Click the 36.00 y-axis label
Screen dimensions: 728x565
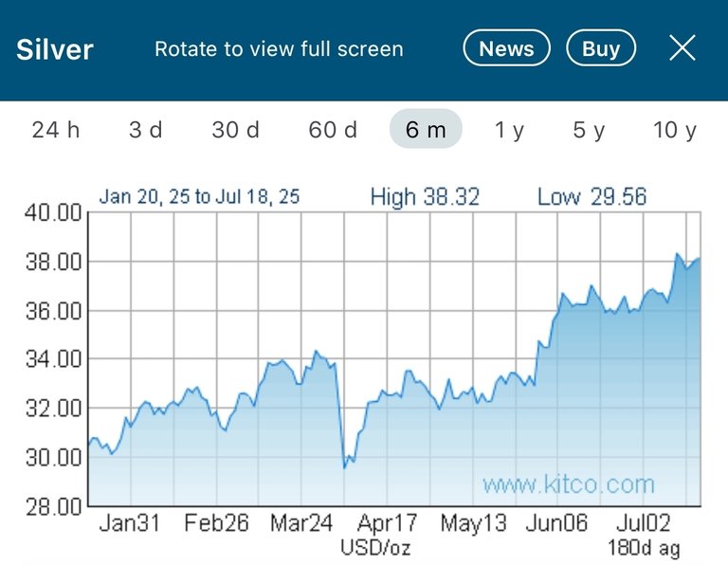53,311
